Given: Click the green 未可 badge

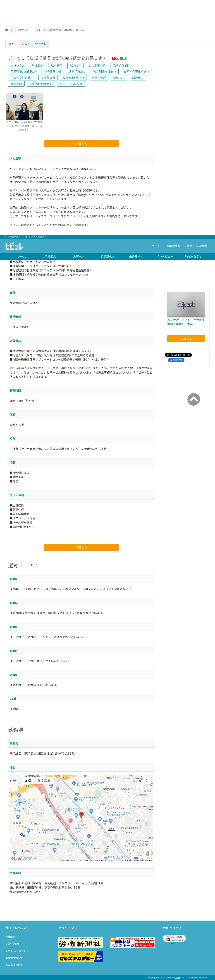Looking at the screenshot, I should click(x=124, y=58).
